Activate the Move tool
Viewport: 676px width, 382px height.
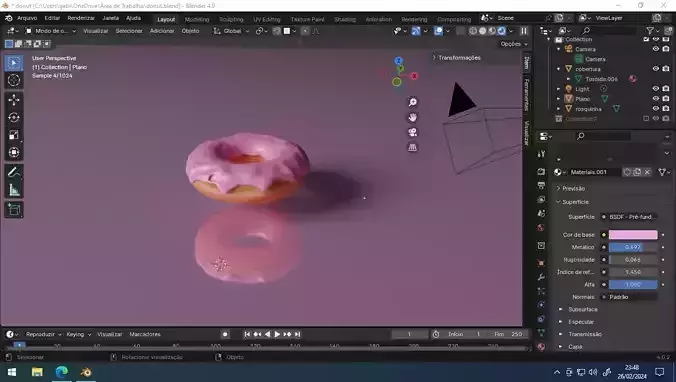tap(14, 100)
